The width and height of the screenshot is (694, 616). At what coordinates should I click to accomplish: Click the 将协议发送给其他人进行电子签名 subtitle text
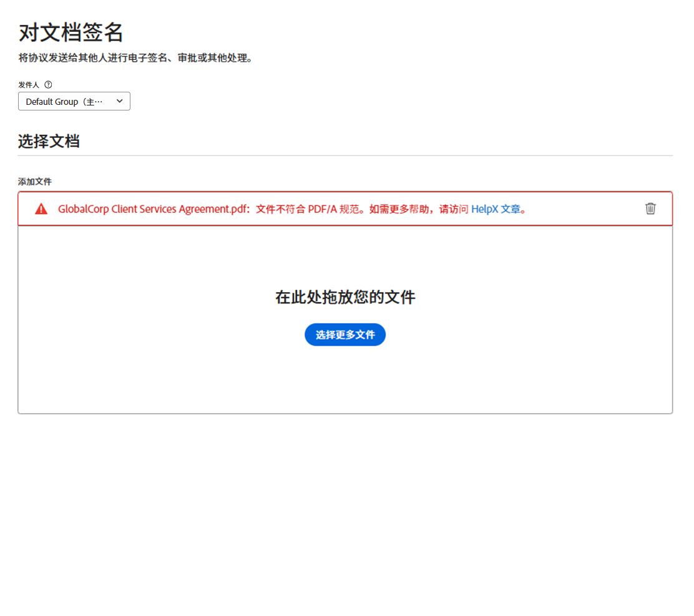136,57
